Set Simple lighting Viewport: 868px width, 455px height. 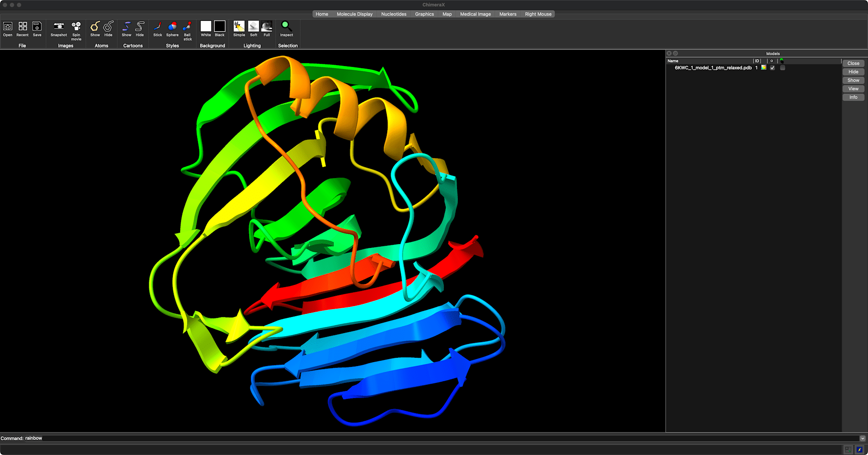coord(239,26)
